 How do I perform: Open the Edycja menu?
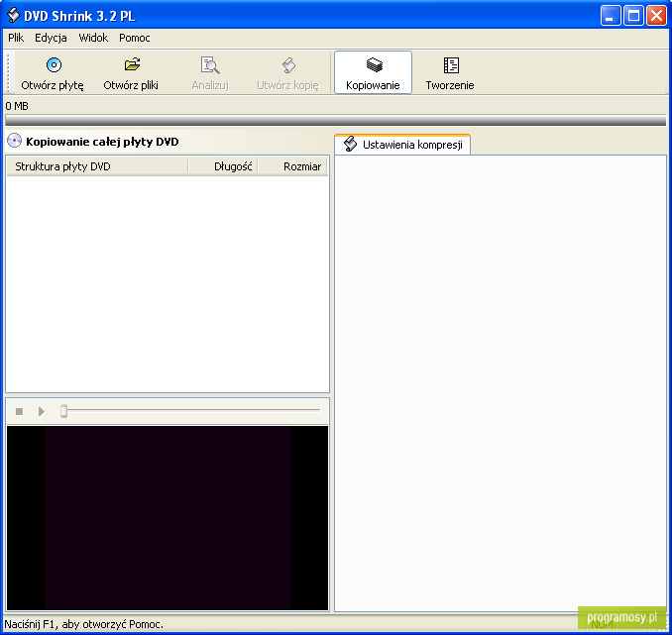coord(51,38)
